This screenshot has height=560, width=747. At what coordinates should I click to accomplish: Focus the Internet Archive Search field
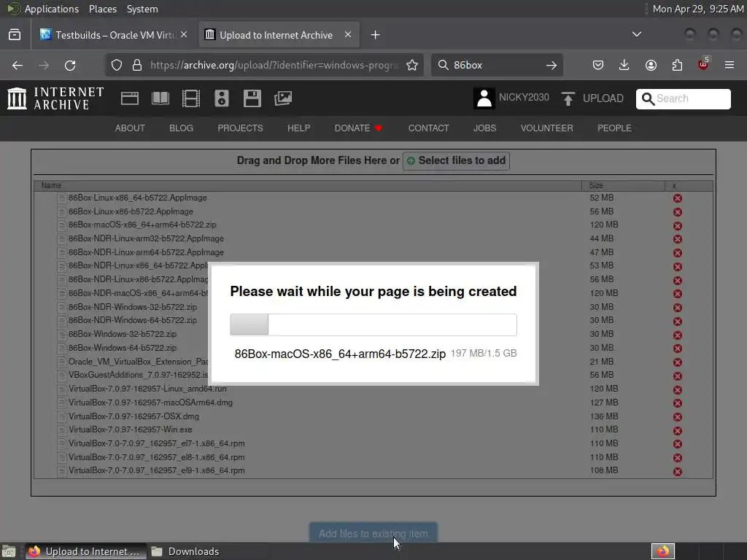point(683,98)
